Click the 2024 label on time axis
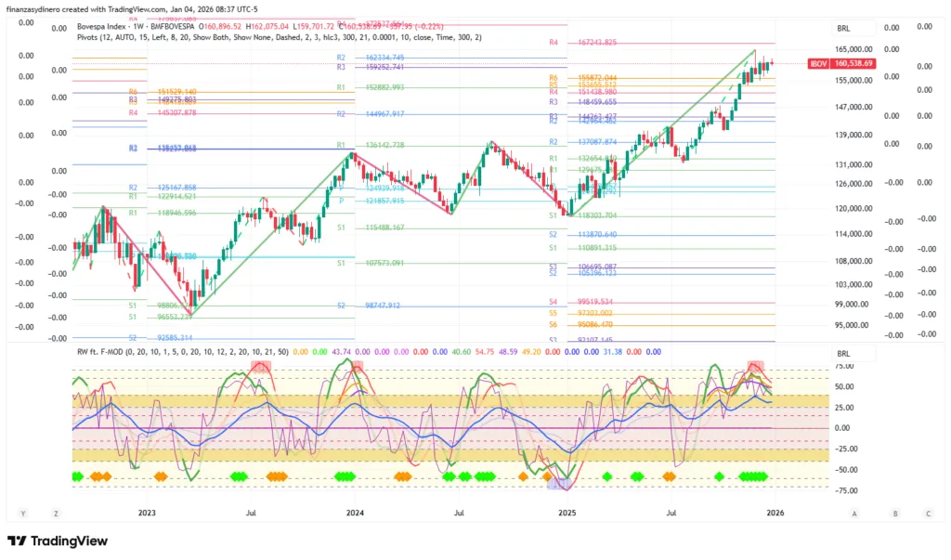951x560 pixels. click(x=355, y=513)
